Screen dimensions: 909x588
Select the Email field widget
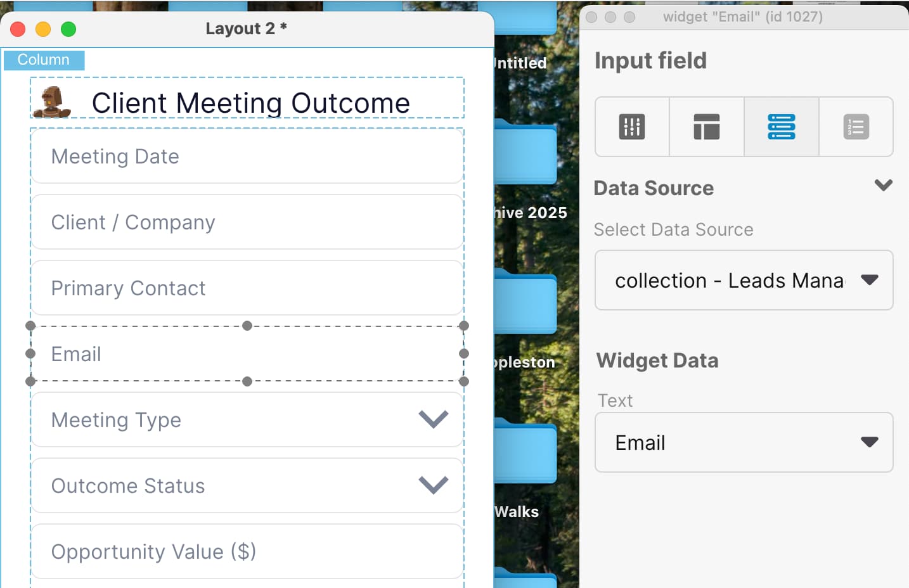[x=247, y=354]
